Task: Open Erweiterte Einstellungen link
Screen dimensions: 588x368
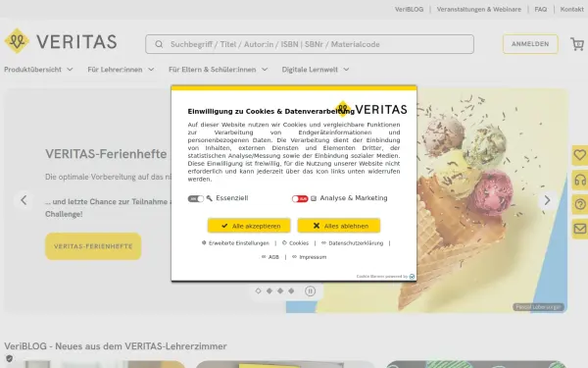Action: [x=235, y=243]
